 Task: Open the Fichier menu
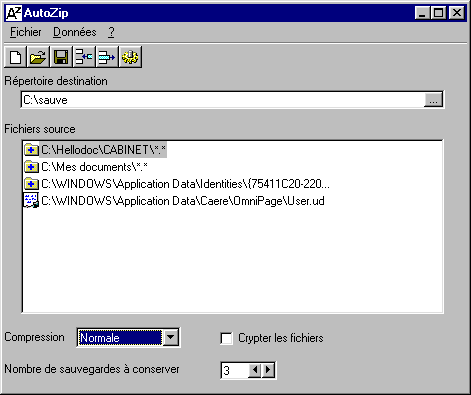[x=26, y=32]
